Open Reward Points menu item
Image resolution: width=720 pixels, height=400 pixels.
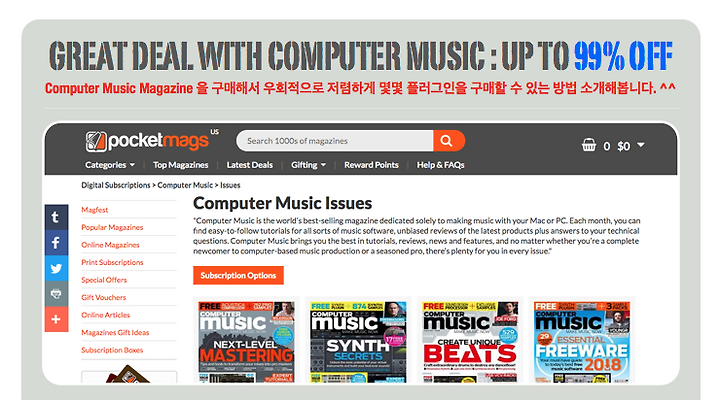[371, 165]
